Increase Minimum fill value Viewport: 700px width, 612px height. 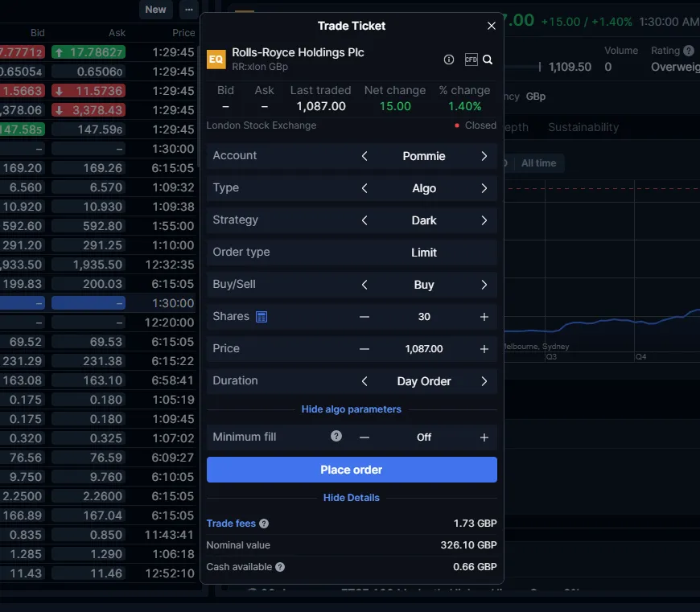pos(484,437)
